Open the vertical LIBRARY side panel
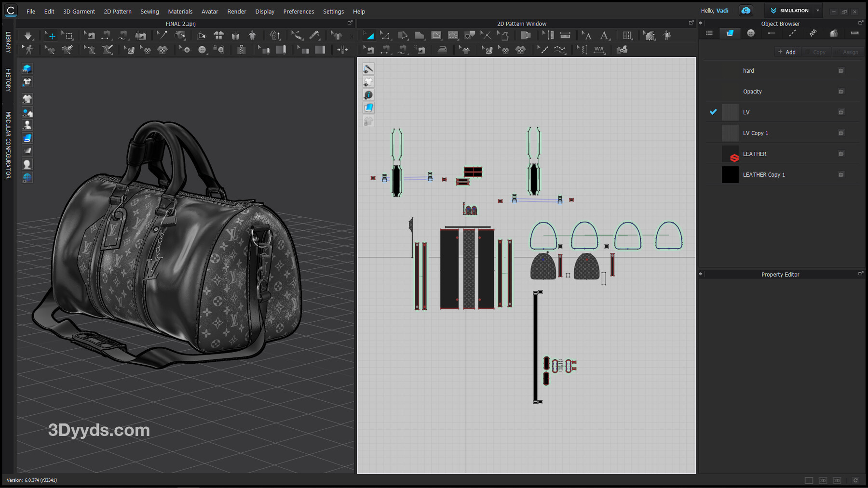Viewport: 868px width, 488px height. point(8,42)
